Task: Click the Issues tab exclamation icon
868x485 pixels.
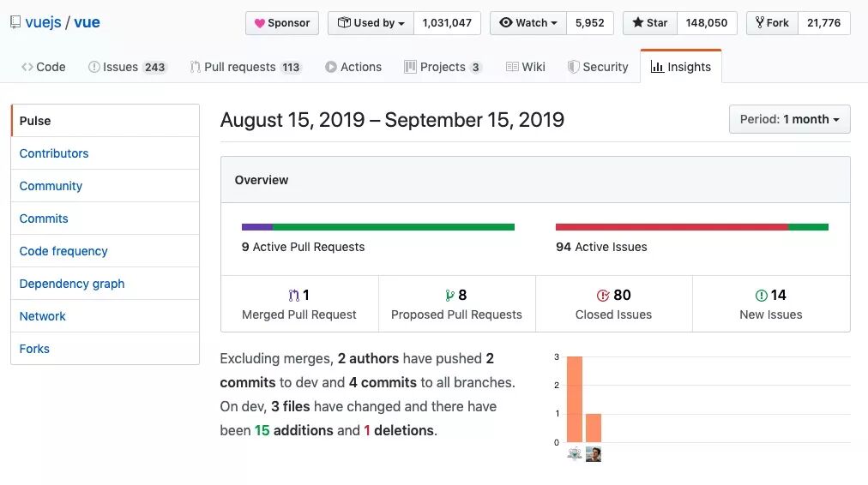Action: coord(94,67)
